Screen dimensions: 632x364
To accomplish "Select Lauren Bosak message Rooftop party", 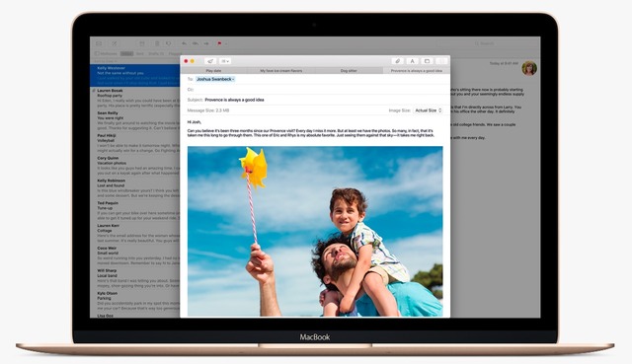I will (134, 98).
